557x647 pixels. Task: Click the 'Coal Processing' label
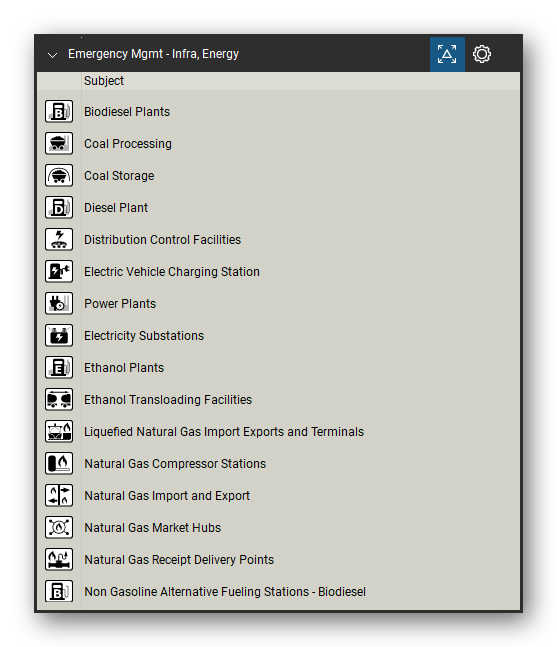128,144
